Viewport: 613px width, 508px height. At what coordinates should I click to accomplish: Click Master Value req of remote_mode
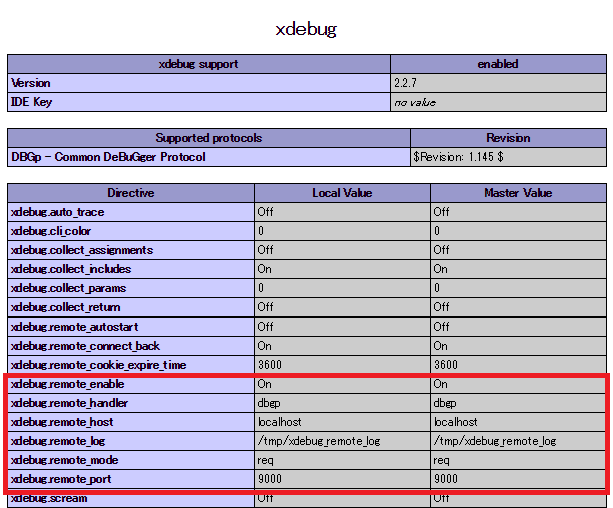point(518,460)
